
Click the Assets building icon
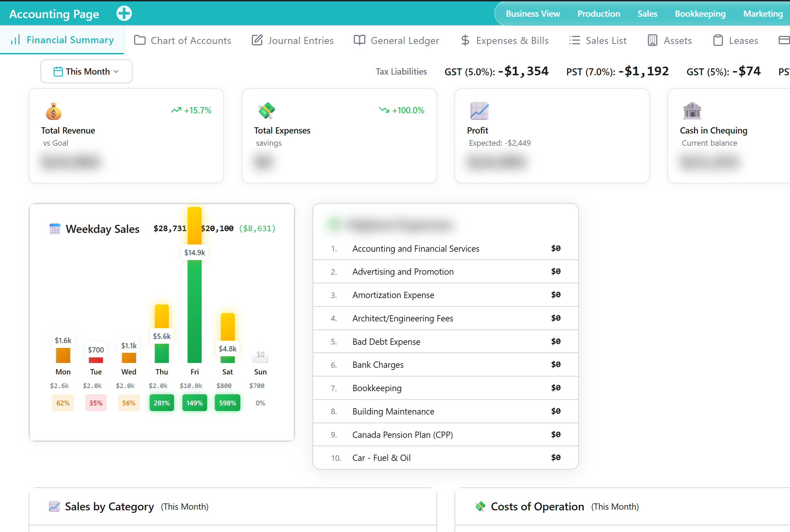pos(653,40)
